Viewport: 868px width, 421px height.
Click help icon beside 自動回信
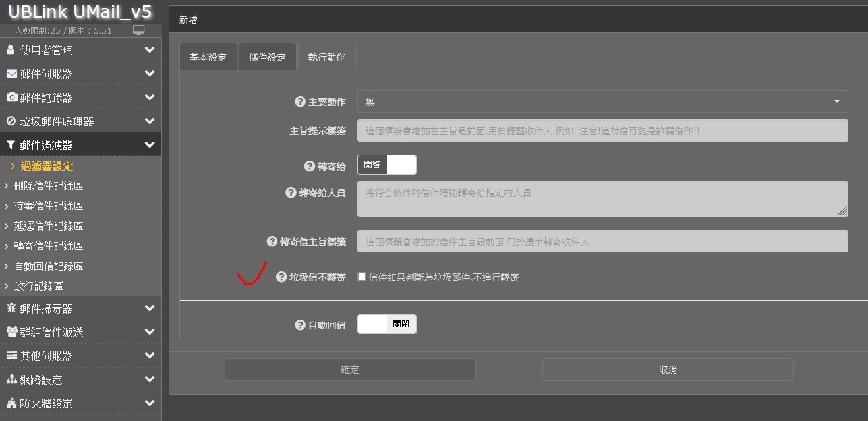[x=300, y=325]
